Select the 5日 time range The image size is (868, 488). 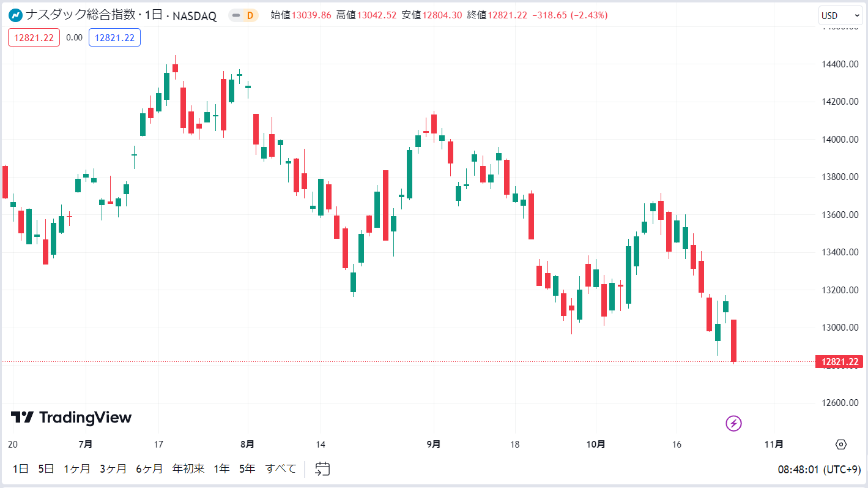pyautogui.click(x=46, y=469)
